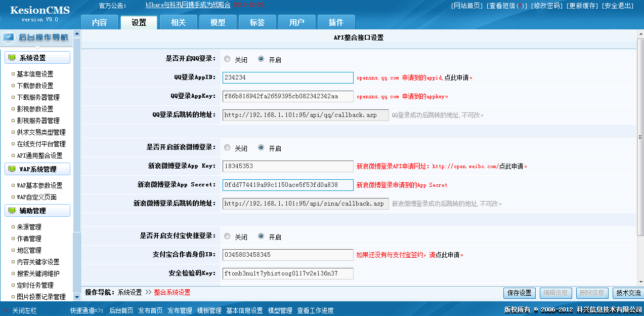
Task: Click the 模板管理 shortcut link
Action: tap(209, 310)
